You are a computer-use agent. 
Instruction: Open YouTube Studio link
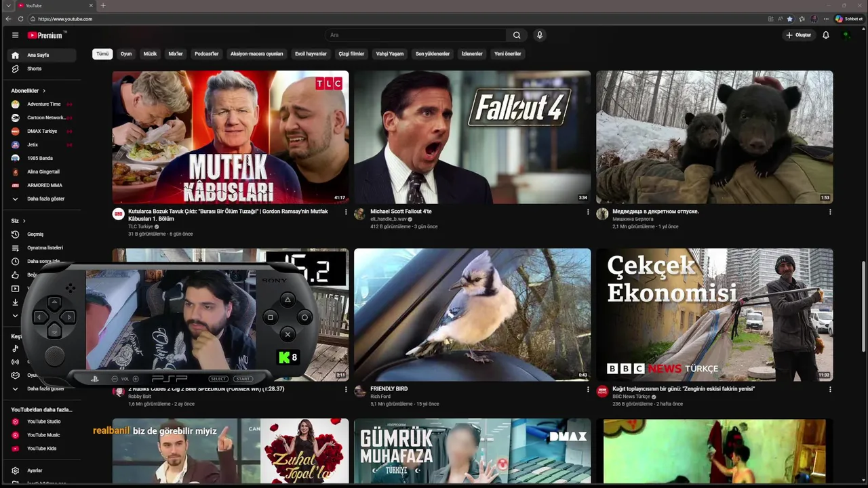tap(42, 422)
